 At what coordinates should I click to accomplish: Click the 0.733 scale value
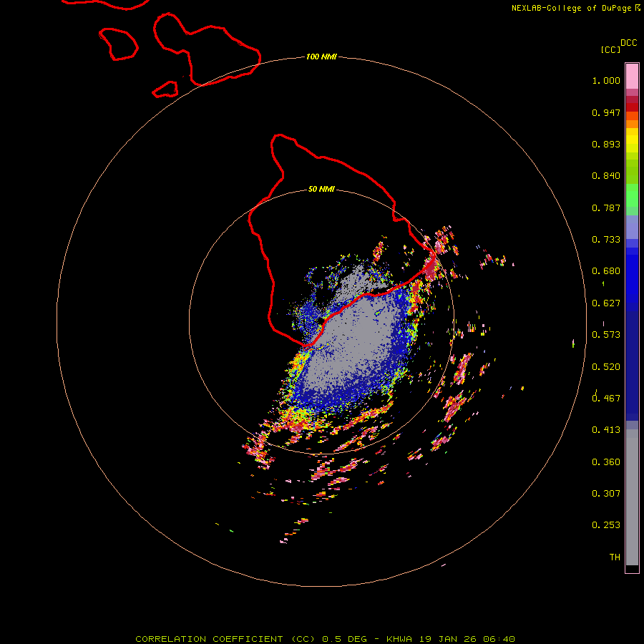tap(606, 240)
